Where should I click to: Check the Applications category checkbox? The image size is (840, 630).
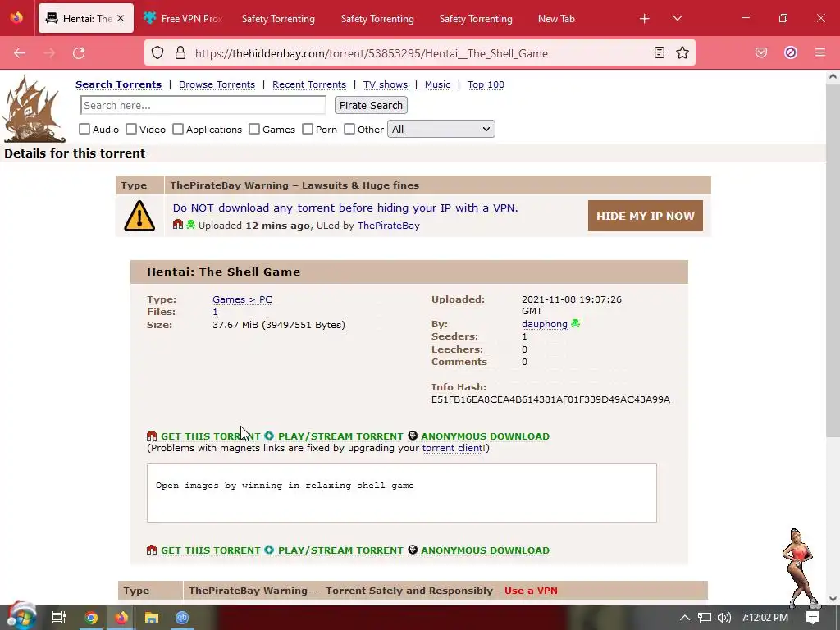[x=178, y=129]
